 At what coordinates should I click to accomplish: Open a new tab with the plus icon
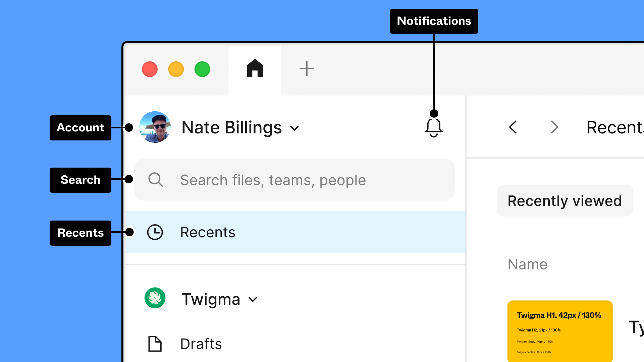coord(307,69)
